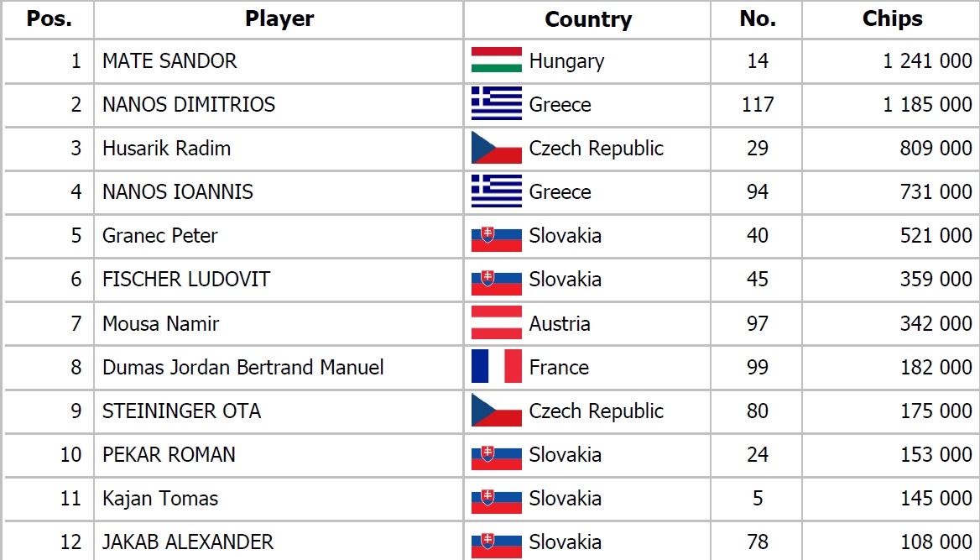Click player name PEKAR ROMAN
This screenshot has height=560, width=980.
coord(169,454)
